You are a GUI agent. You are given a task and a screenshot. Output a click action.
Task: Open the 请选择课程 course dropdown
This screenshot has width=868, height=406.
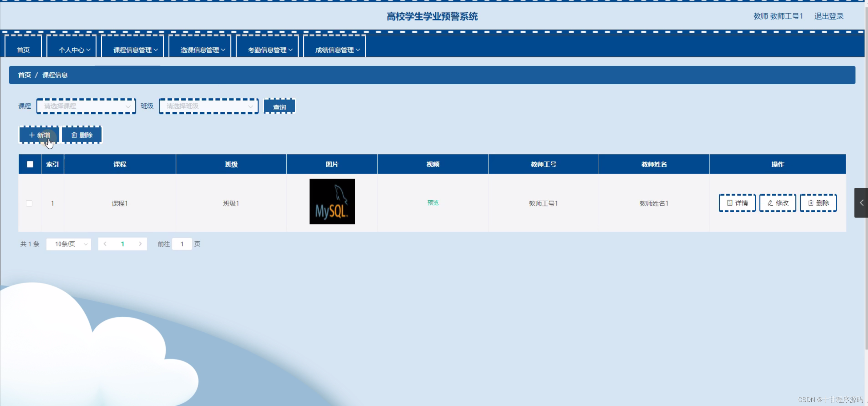[x=86, y=106]
